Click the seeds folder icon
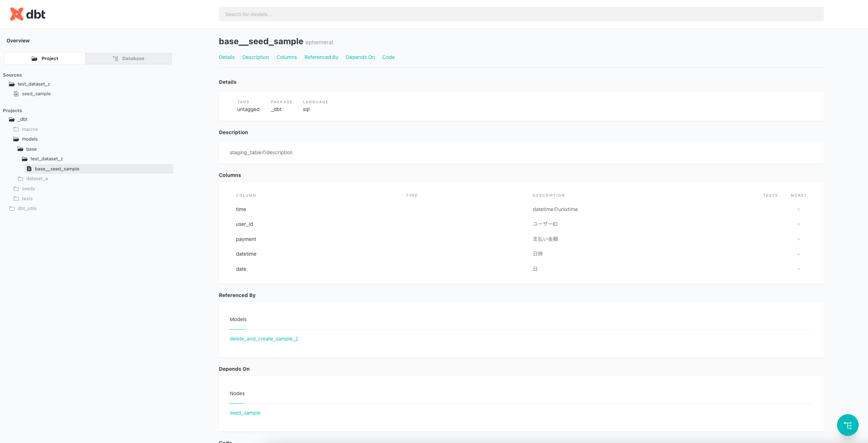868x443 pixels. [x=16, y=188]
